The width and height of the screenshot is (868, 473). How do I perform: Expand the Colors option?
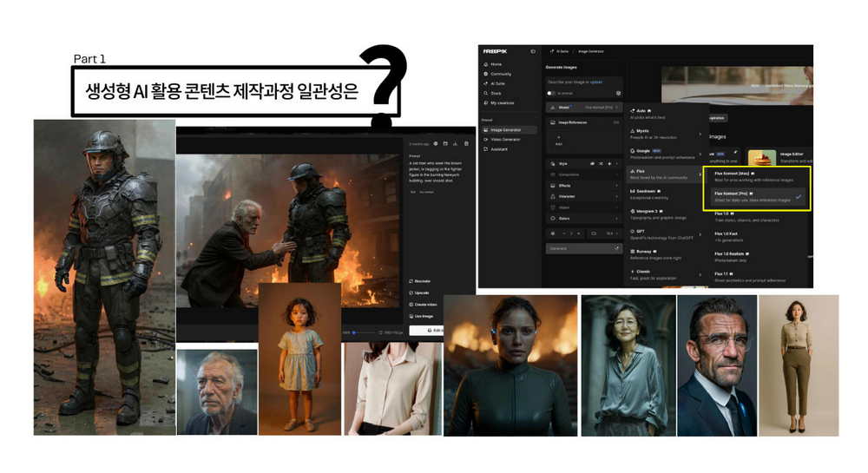(584, 219)
